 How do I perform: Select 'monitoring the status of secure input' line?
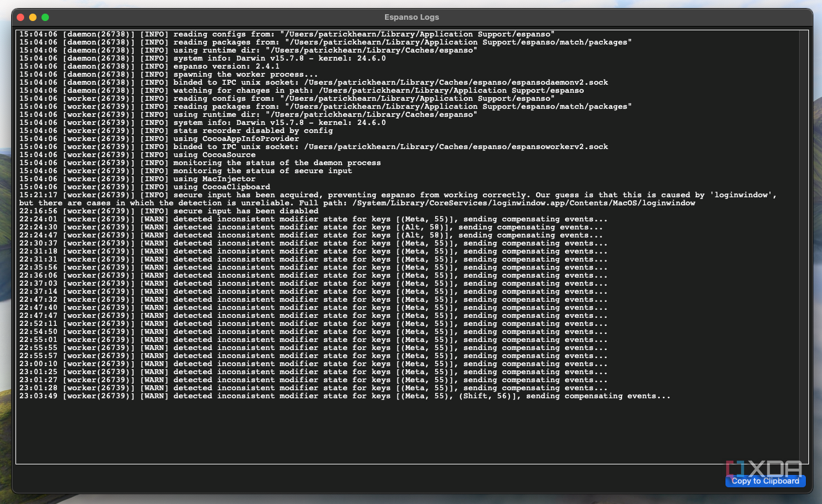coord(186,171)
